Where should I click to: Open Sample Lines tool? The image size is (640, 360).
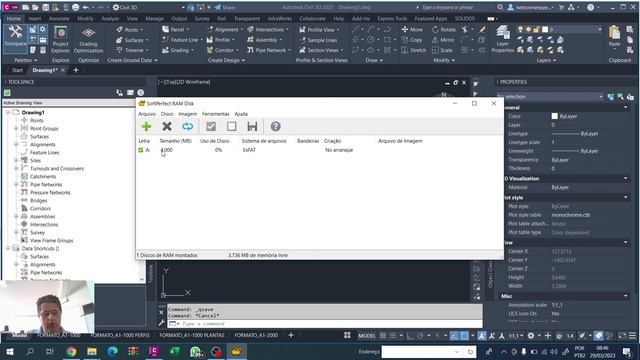coord(318,40)
